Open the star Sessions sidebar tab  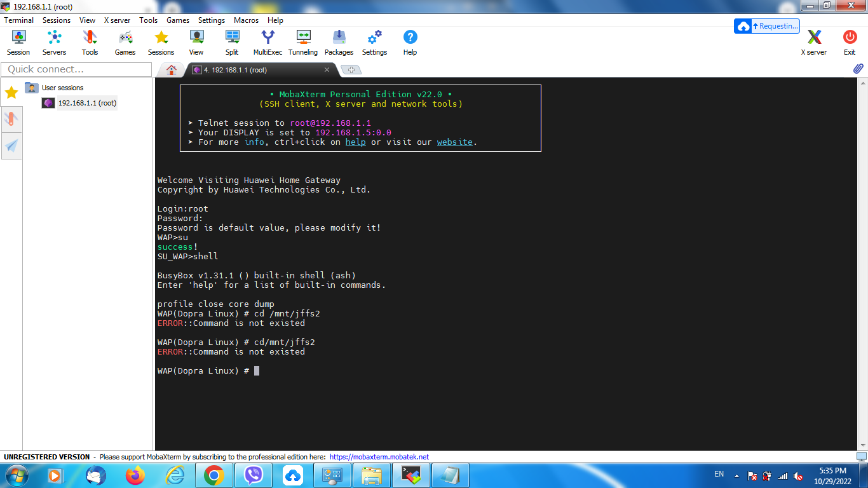pyautogui.click(x=11, y=92)
